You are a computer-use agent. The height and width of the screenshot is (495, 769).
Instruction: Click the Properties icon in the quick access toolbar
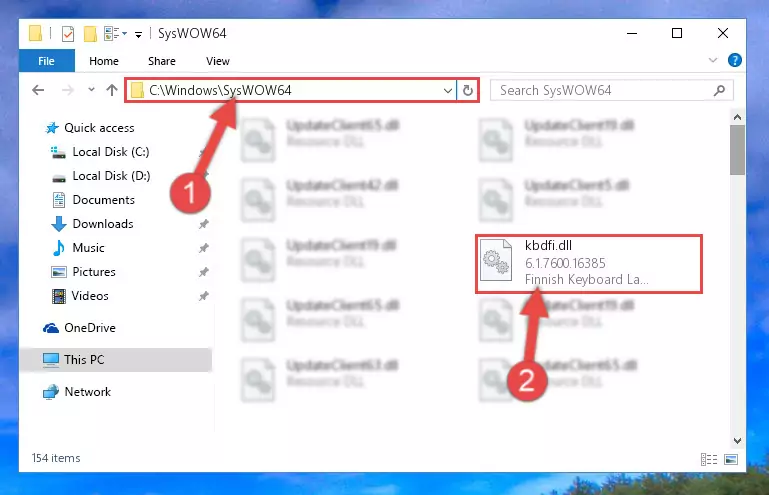pyautogui.click(x=68, y=34)
